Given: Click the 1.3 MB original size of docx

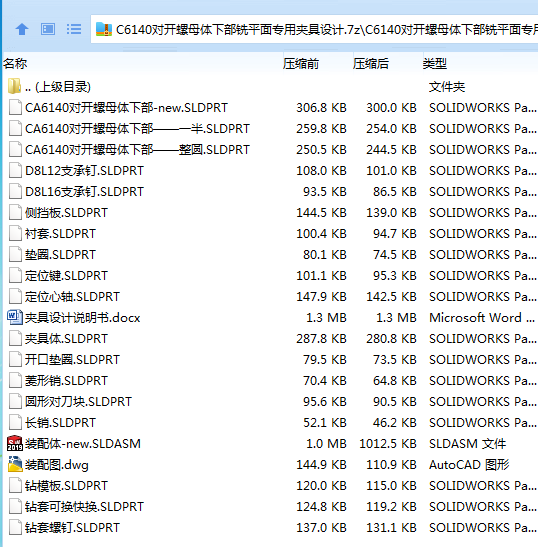Looking at the screenshot, I should 326,317.
